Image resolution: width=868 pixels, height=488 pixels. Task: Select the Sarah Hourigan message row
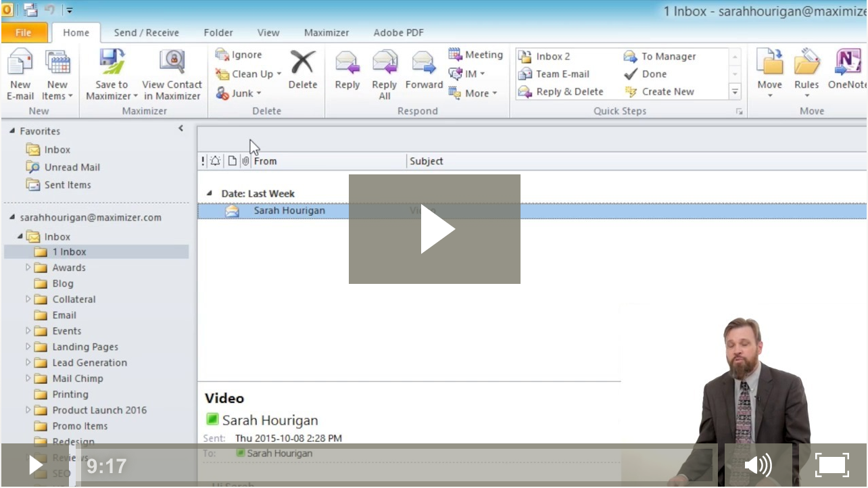(x=532, y=211)
